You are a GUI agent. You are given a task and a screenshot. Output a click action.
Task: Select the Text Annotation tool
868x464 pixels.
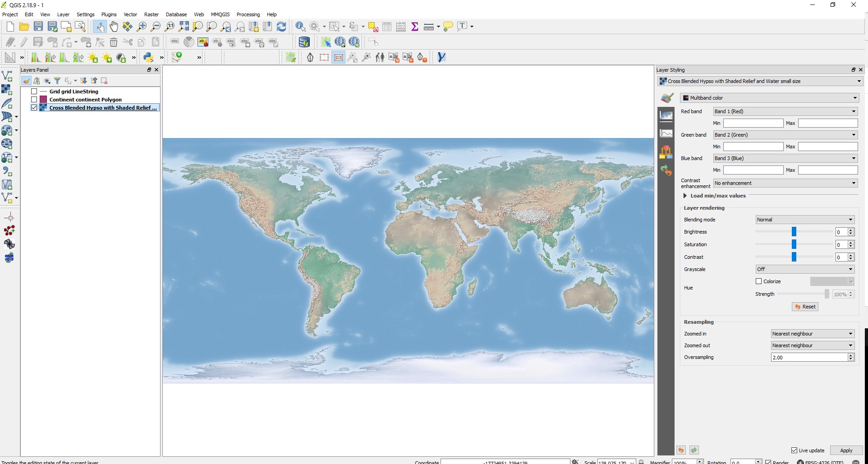462,27
